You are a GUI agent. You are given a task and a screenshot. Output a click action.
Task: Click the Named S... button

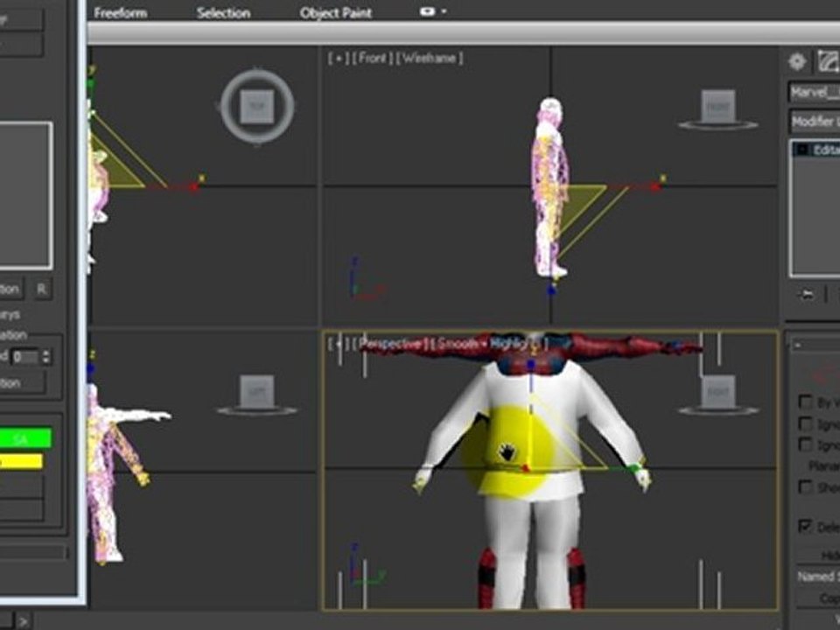[x=818, y=577]
